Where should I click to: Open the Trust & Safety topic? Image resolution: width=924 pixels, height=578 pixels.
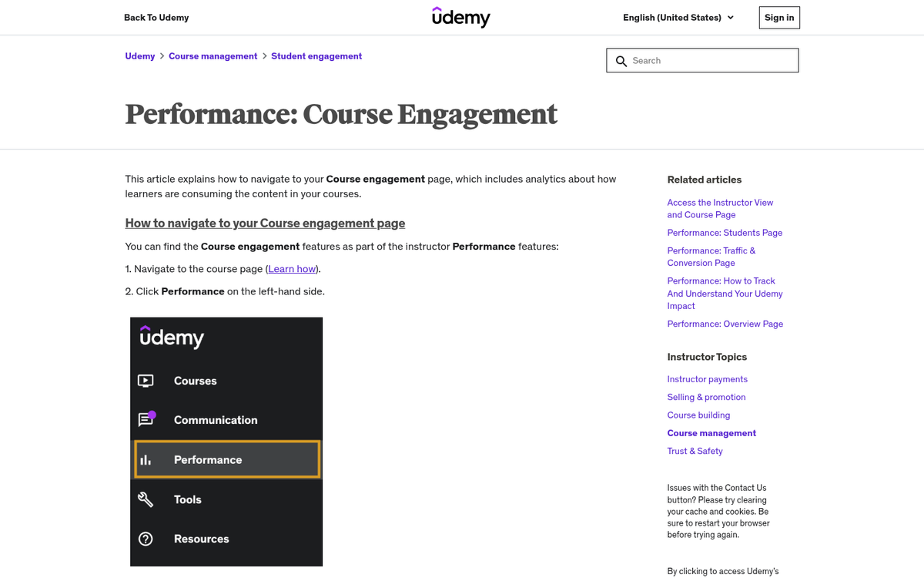695,451
